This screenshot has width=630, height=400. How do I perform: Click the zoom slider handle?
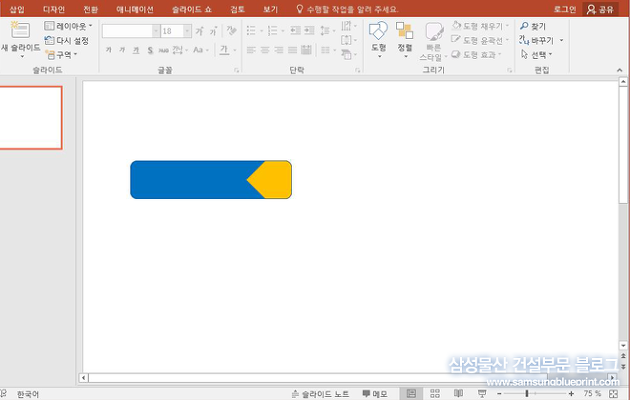coord(527,394)
